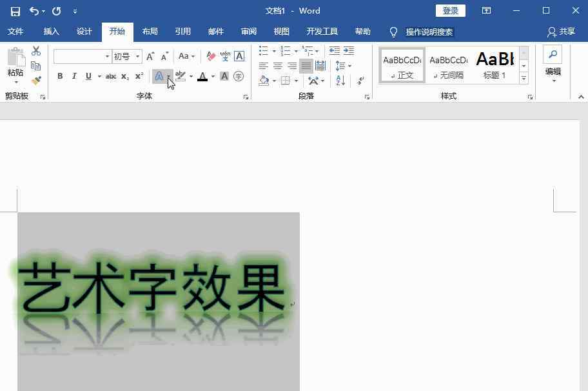Viewport: 588px width, 391px height.
Task: Switch to the 插入 ribbon tab
Action: 51,32
